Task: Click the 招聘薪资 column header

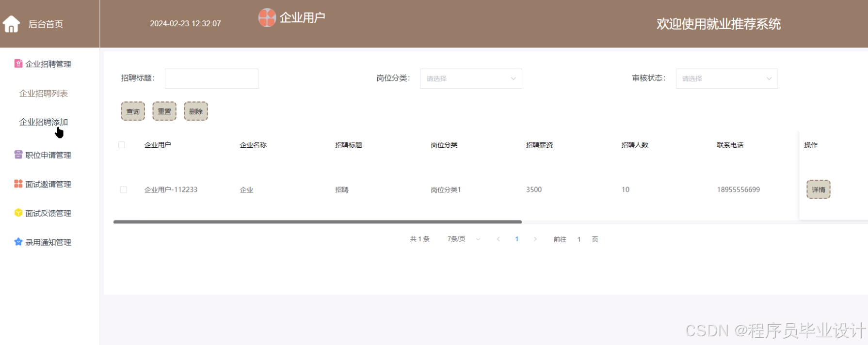Action: [x=539, y=145]
